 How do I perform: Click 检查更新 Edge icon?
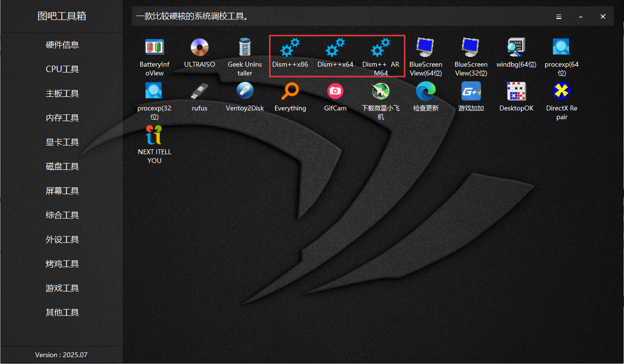point(426,91)
